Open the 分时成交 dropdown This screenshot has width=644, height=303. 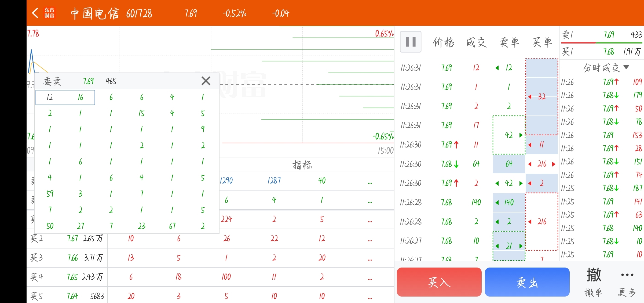606,68
